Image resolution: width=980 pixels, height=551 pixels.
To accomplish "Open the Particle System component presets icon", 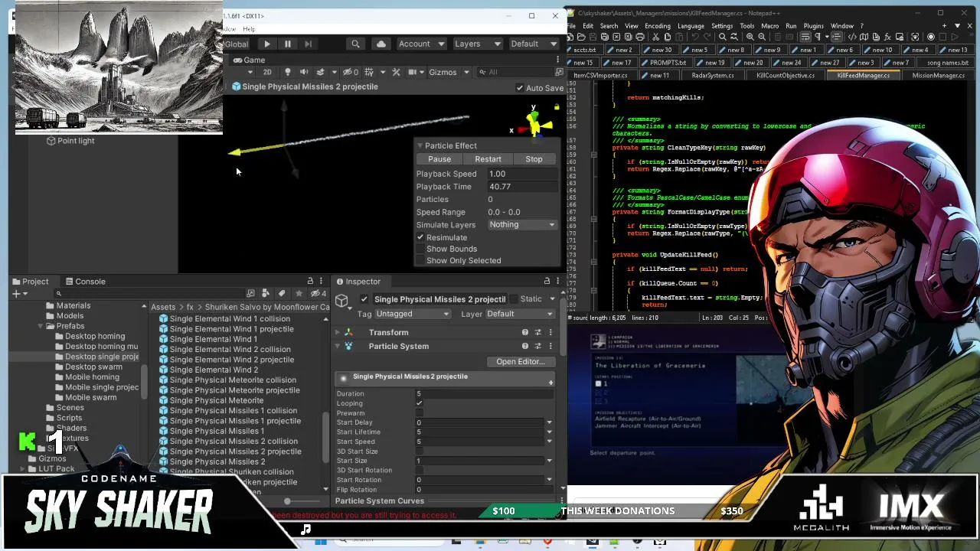I will click(x=537, y=346).
